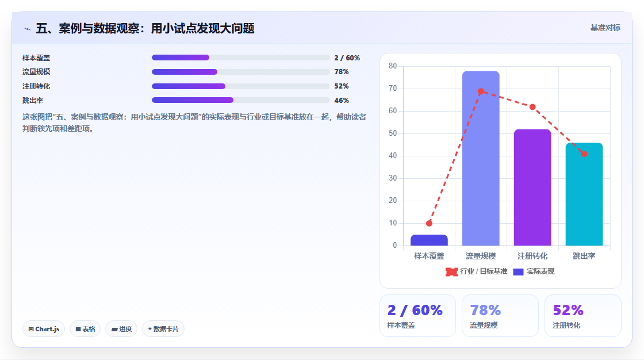Click the purple 注册转化 bar in the chart

click(532, 187)
